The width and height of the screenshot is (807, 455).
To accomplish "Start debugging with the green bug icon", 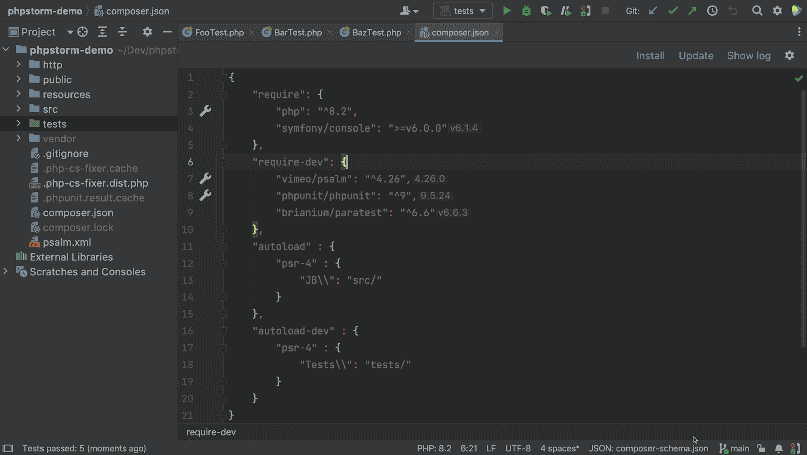I will click(526, 10).
